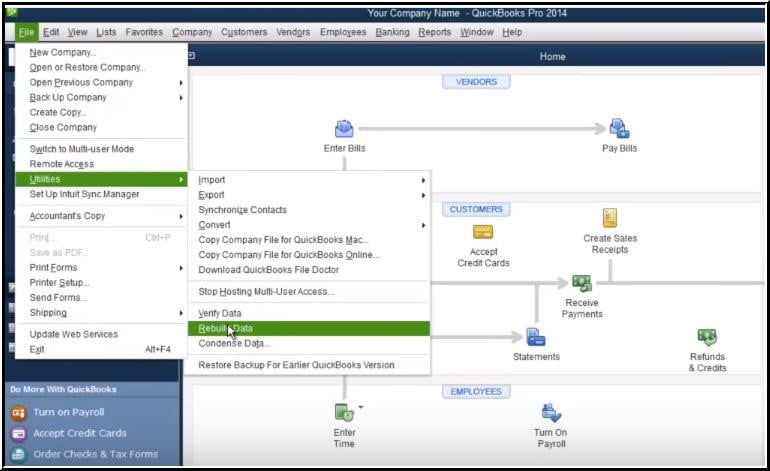Screen dimensions: 770x471
Task: Expand the Enter Time dropdown arrow
Action: tap(361, 407)
